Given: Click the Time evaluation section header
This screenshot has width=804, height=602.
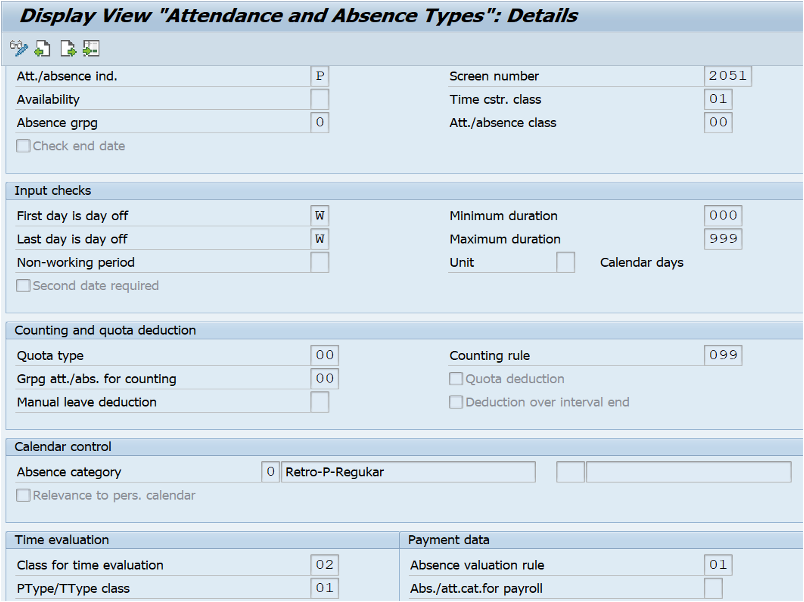Looking at the screenshot, I should (x=62, y=540).
